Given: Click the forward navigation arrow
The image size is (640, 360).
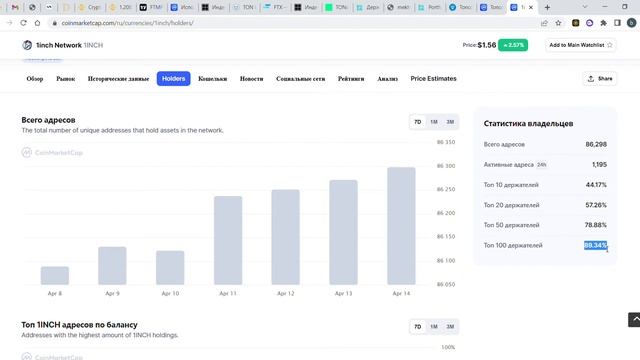Looking at the screenshot, I should click(10, 23).
